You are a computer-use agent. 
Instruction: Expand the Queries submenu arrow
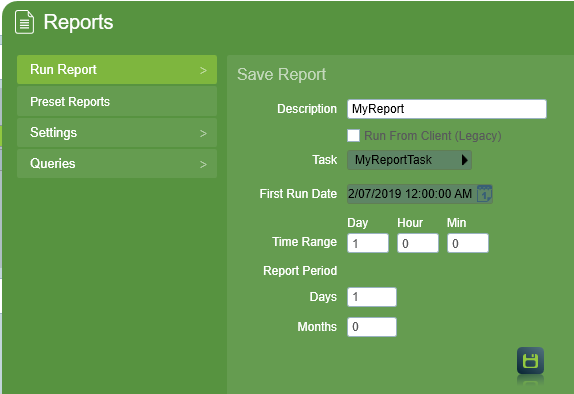(203, 164)
